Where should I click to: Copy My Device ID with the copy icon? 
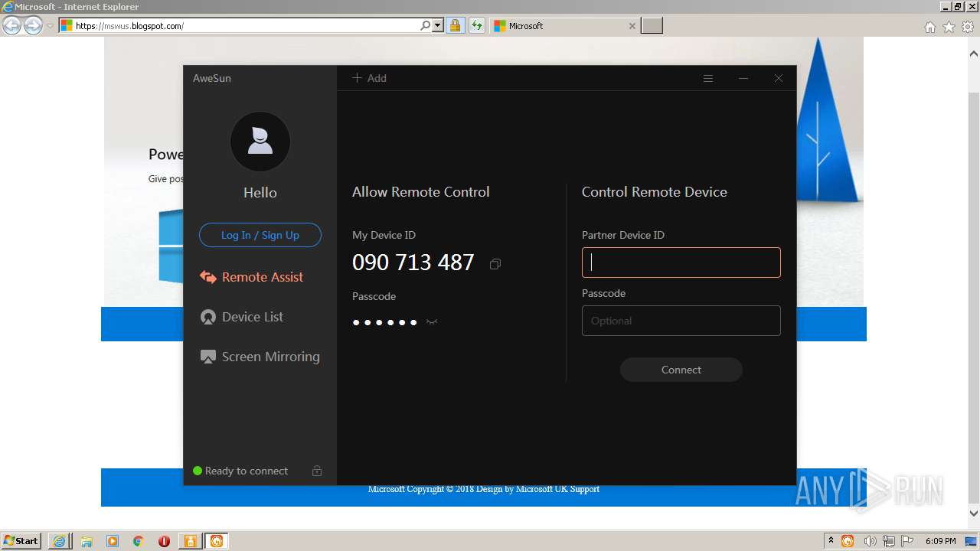coord(495,264)
